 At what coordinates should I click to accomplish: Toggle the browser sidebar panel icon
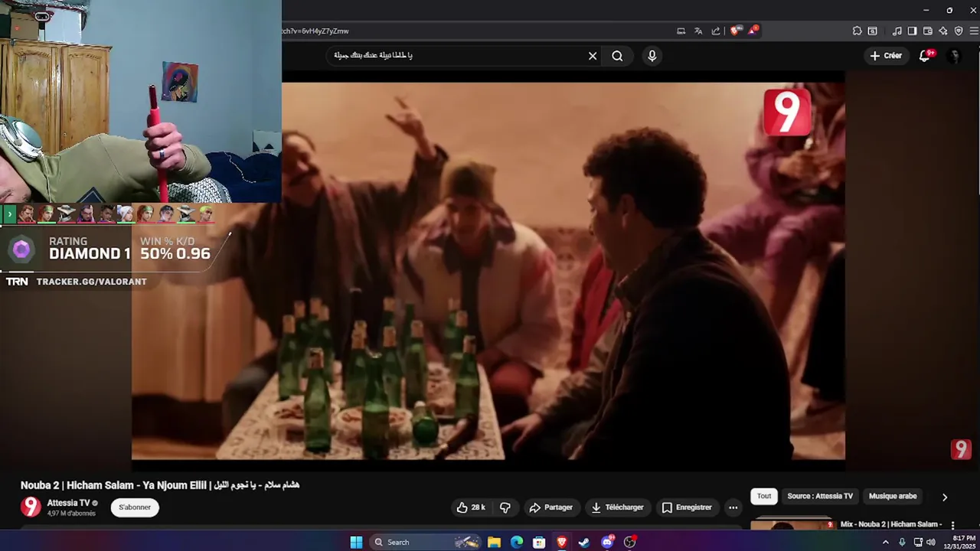click(x=912, y=31)
